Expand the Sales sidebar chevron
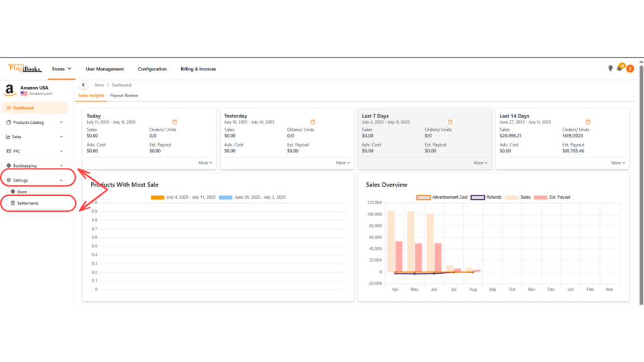644x362 pixels. pos(62,136)
